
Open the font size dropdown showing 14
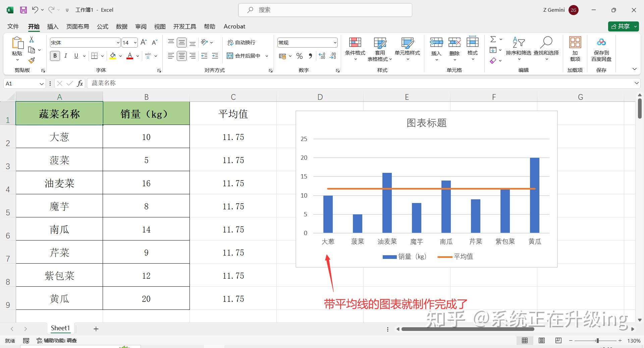point(135,43)
